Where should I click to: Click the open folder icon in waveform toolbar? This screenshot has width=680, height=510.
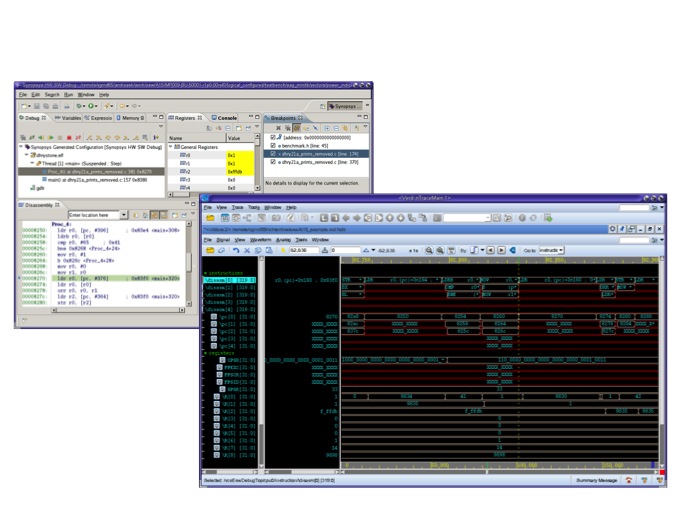click(210, 250)
